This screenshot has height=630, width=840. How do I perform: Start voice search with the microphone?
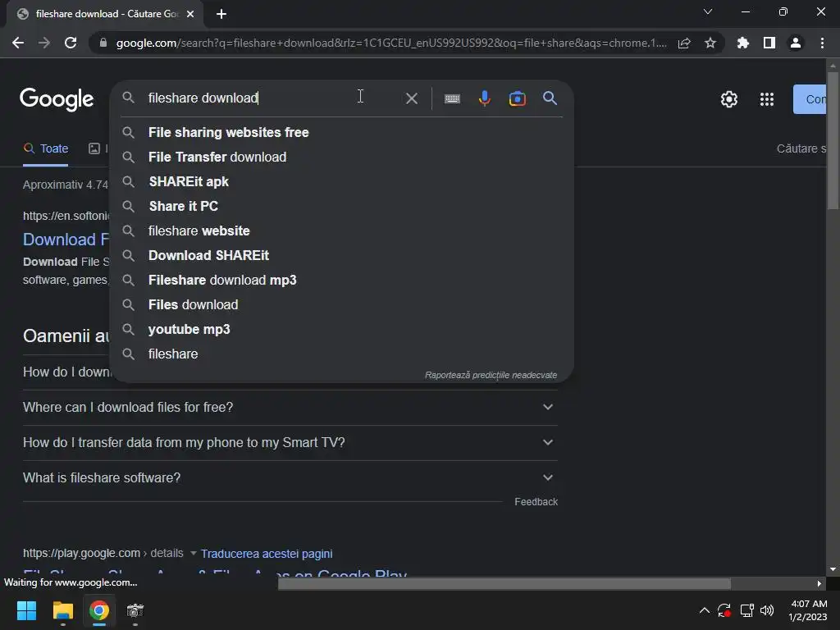point(484,98)
